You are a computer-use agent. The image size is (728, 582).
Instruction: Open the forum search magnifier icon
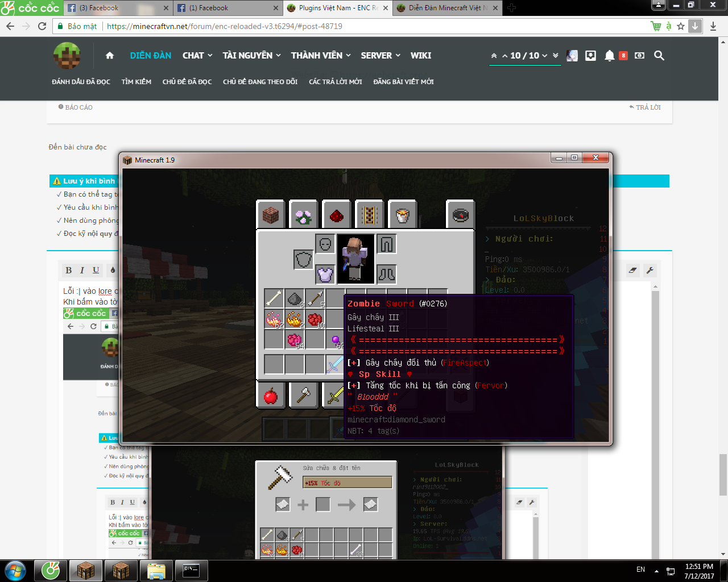[x=659, y=56]
